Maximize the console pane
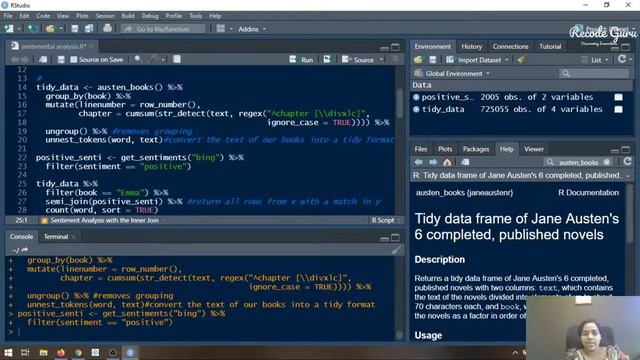640x360 pixels. tap(395, 238)
